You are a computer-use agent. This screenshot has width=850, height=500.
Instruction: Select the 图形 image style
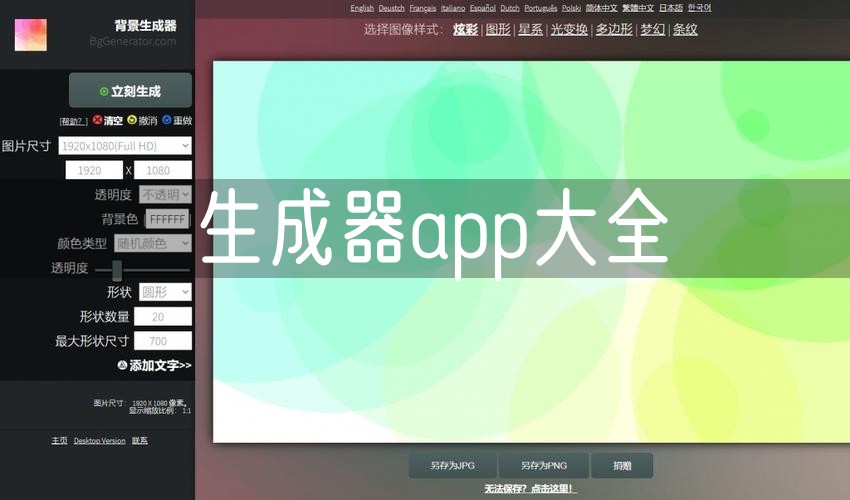point(498,29)
